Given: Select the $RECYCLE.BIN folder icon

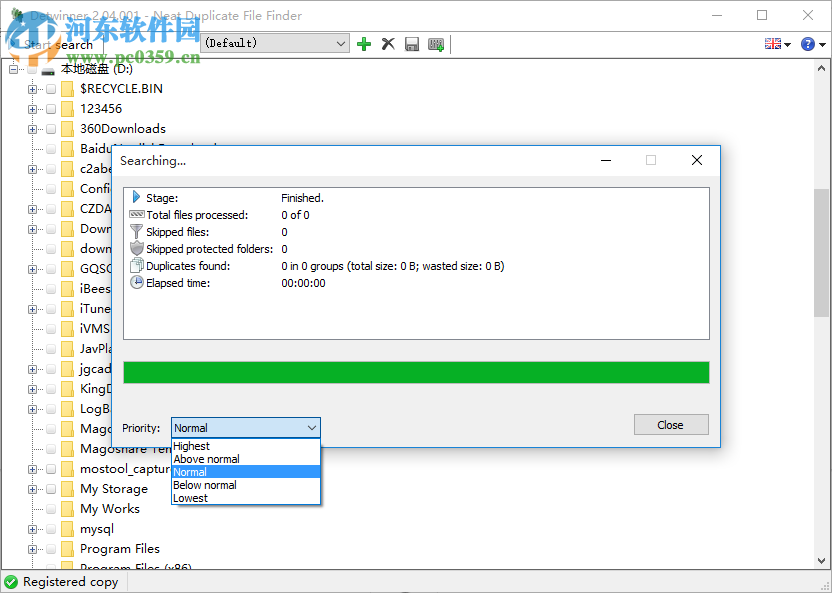Looking at the screenshot, I should click(x=67, y=89).
